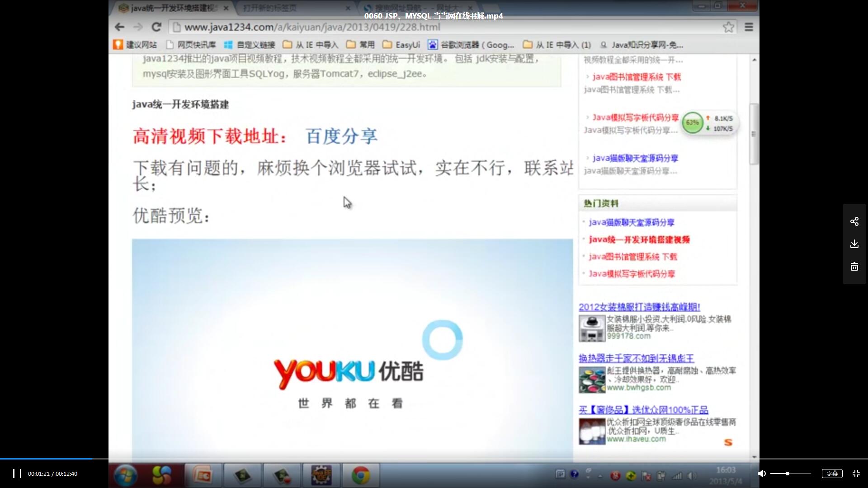Seek on the video progress bar
868x488 pixels.
434,459
